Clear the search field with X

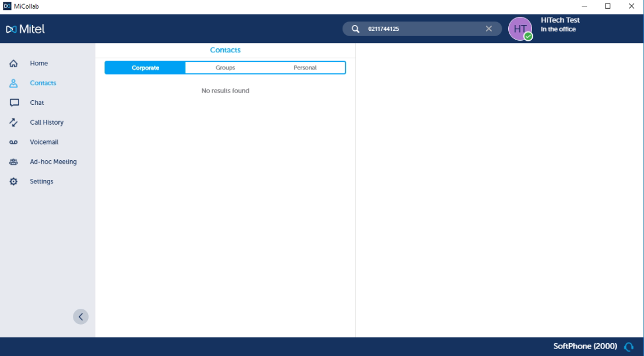coord(488,29)
